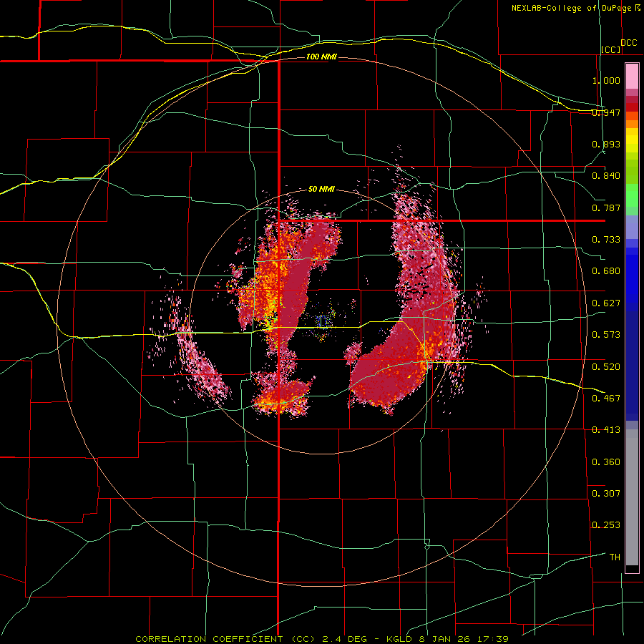Pick the light pink segment of the color bar
This screenshot has width=644, height=644.
click(x=632, y=77)
